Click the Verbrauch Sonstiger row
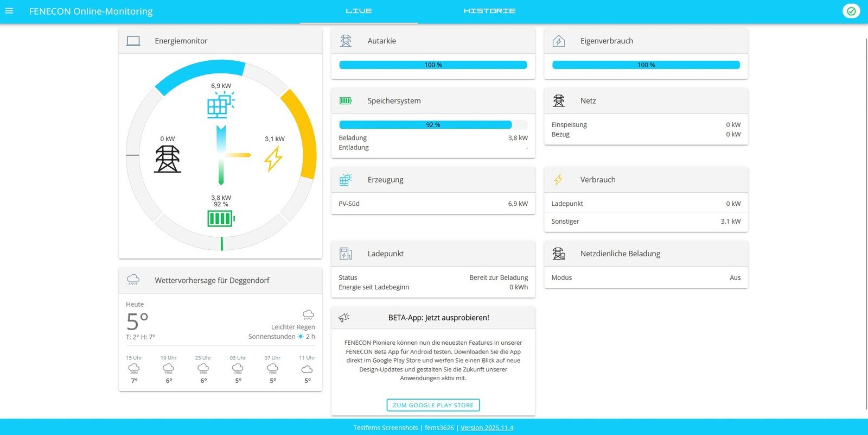868x435 pixels. (x=646, y=222)
